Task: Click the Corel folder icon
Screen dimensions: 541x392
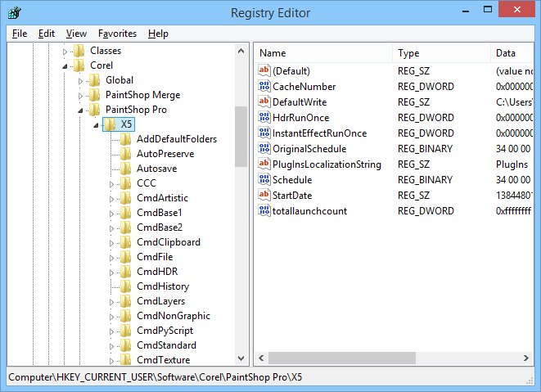Action: pyautogui.click(x=79, y=65)
